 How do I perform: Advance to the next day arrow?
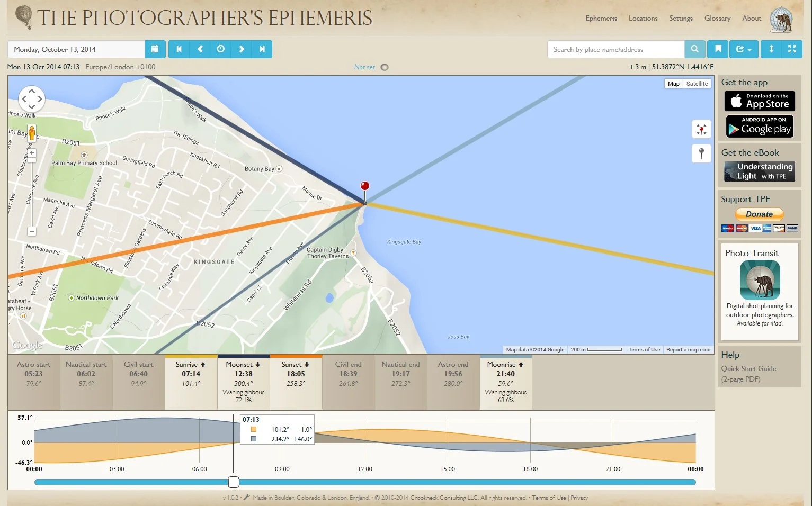pos(241,49)
